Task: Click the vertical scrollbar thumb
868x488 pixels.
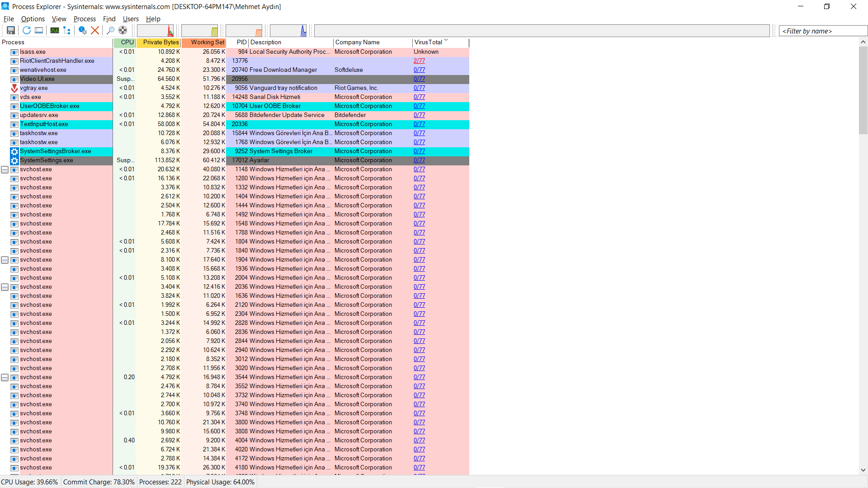Action: tap(863, 90)
